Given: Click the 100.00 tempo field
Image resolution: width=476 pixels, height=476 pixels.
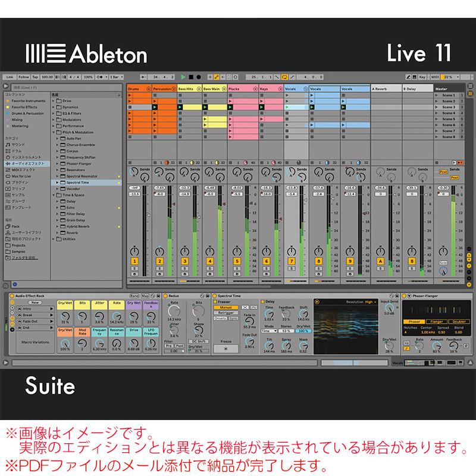Looking at the screenshot, I should tap(47, 77).
